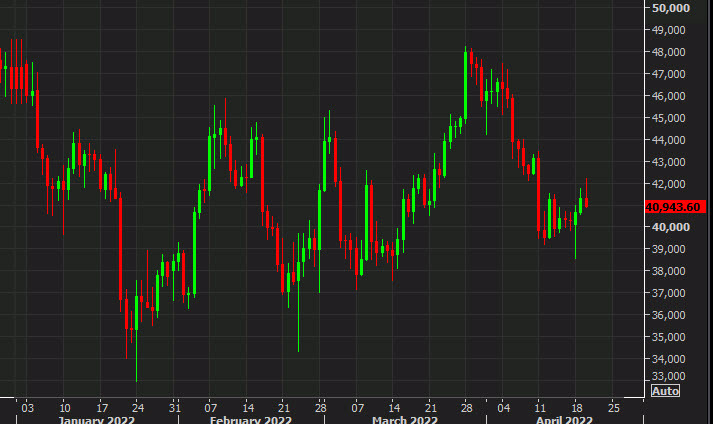
Task: Click the April 2022 month label
Action: point(564,419)
